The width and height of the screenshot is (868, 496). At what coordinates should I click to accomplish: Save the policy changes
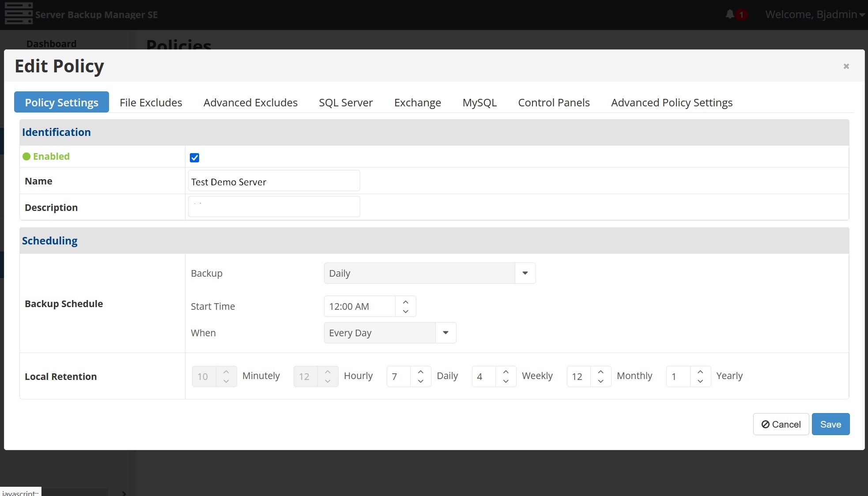pos(830,424)
